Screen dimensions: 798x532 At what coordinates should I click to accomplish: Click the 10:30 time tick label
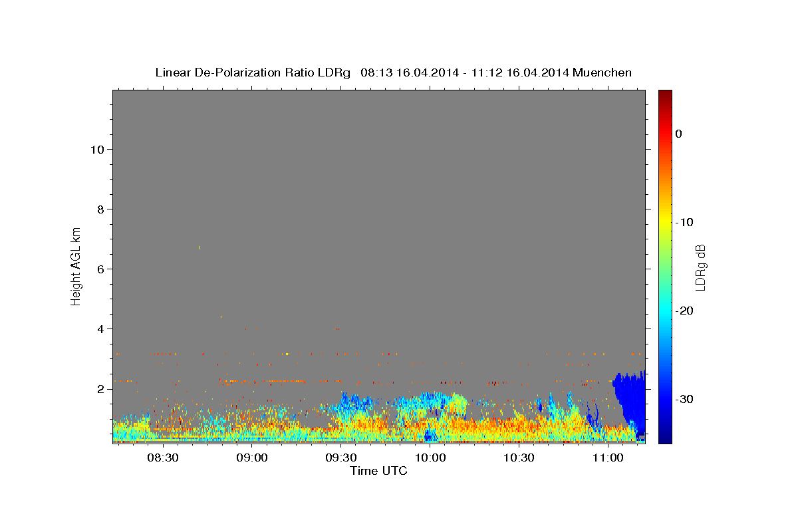tap(519, 458)
